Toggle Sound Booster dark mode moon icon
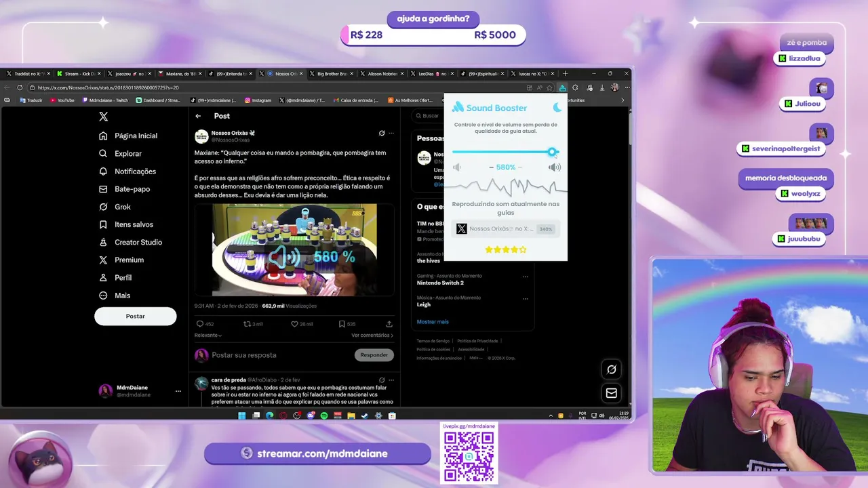Screen dimensions: 868x488 point(557,107)
